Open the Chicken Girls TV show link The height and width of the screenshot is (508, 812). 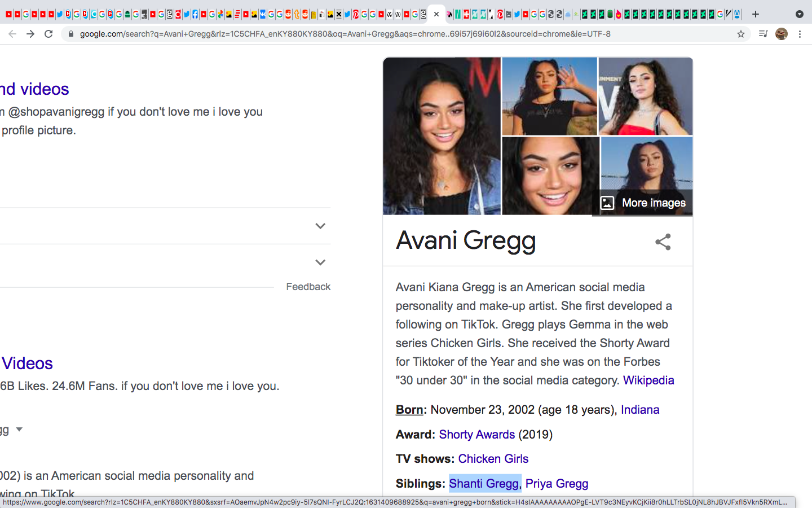coord(493,459)
